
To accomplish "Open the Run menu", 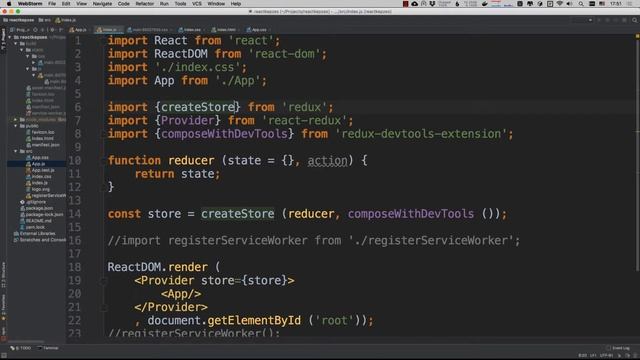I will coord(164,4).
